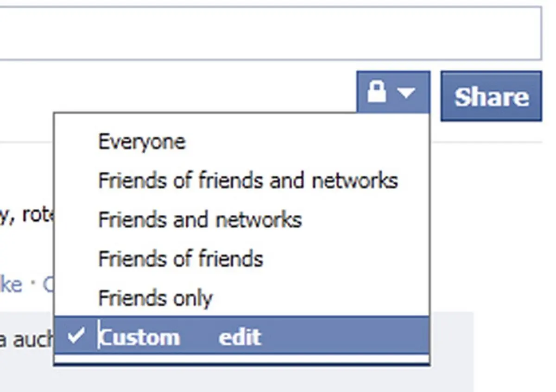Viewport: 556px width, 392px height.
Task: Click the white strip under the Custom row
Action: (241, 359)
